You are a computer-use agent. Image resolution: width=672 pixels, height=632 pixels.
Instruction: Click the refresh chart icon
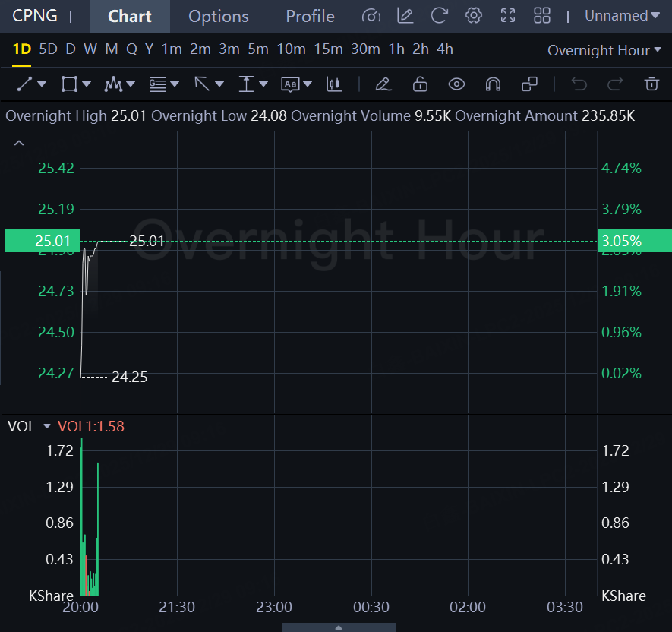coord(439,16)
